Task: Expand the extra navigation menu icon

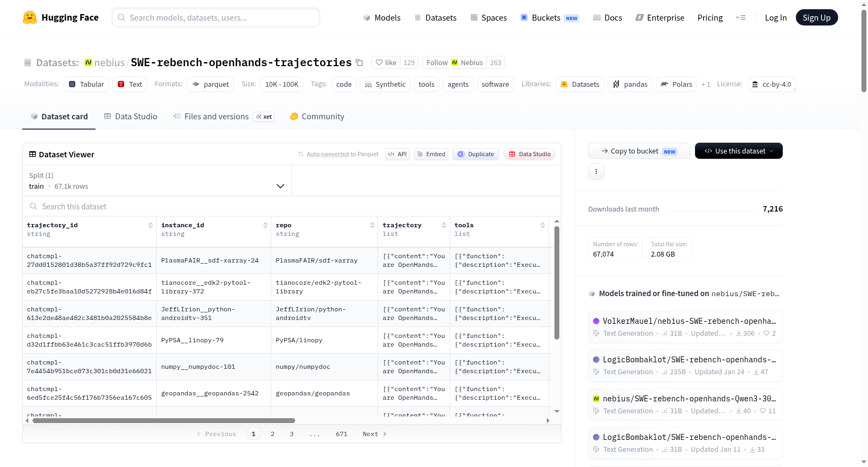Action: point(741,17)
